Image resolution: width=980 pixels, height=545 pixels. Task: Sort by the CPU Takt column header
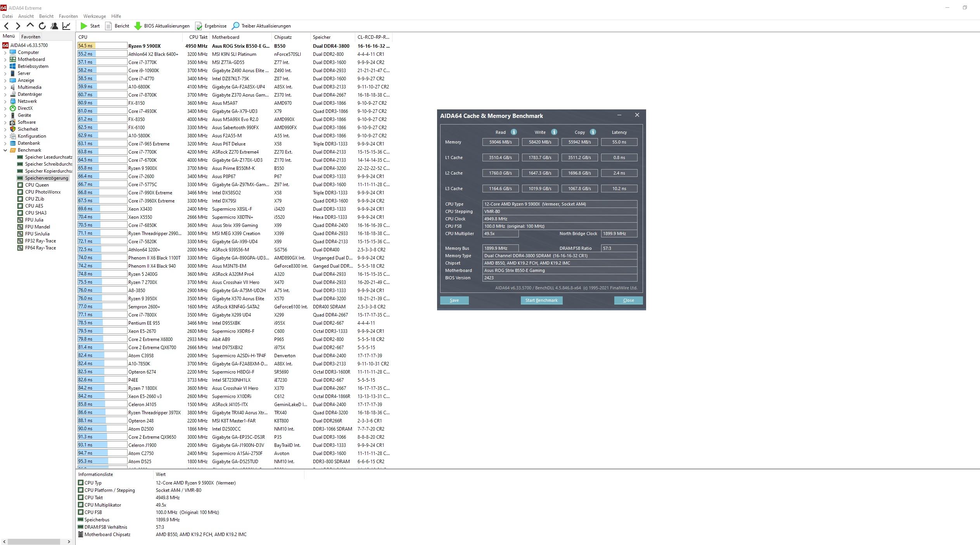pyautogui.click(x=198, y=37)
